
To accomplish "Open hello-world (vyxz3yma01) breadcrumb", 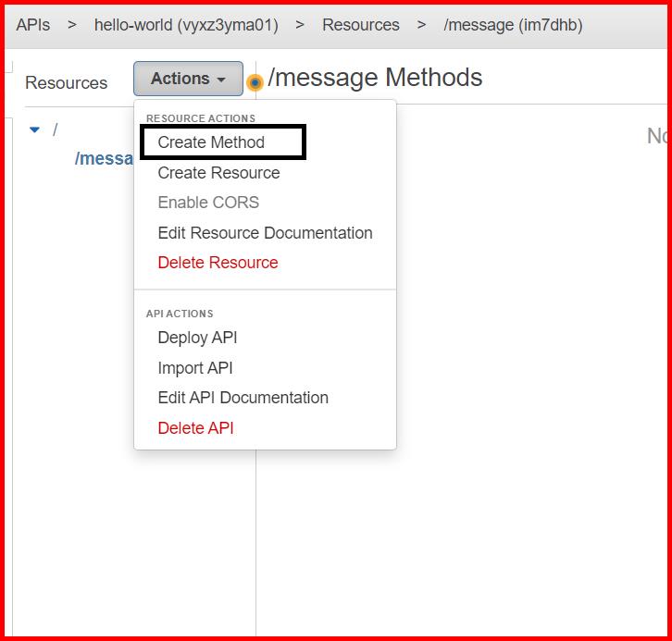I will (186, 25).
